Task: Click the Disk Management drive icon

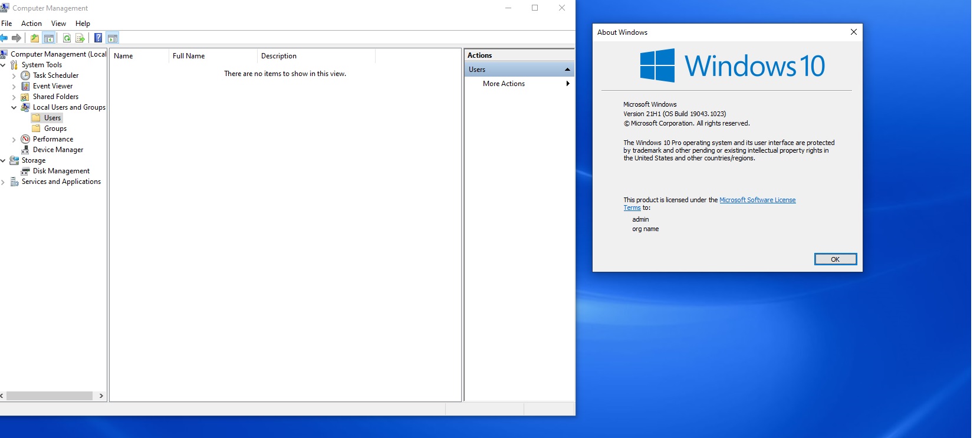Action: 25,171
